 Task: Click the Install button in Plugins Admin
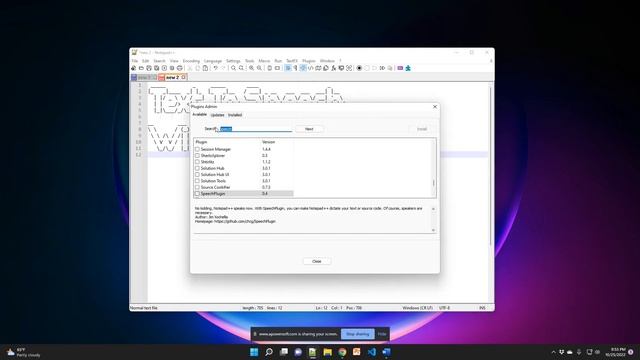point(422,129)
